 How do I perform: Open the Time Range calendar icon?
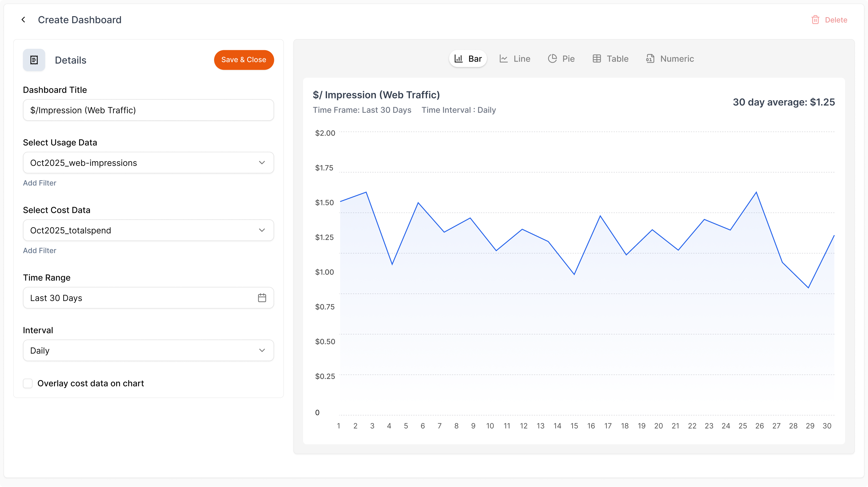click(x=262, y=298)
